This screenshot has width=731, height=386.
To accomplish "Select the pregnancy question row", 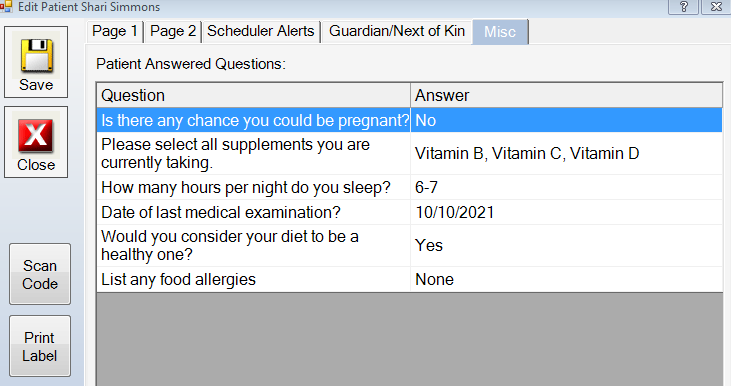I will 410,120.
